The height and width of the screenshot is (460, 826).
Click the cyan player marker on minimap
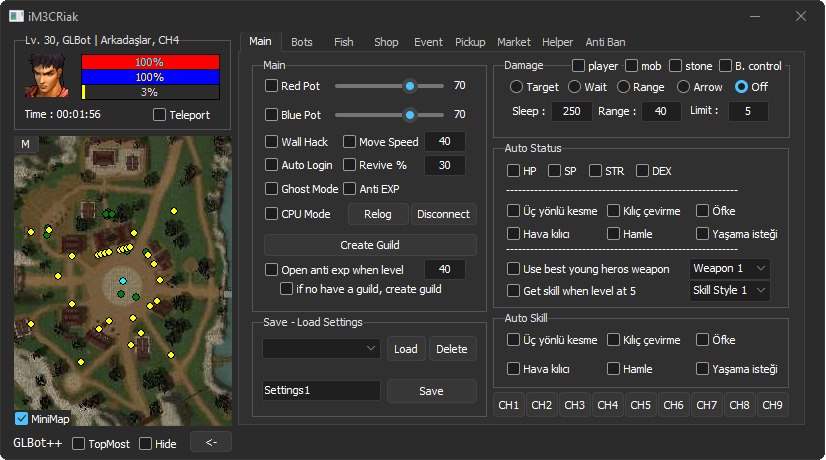click(x=123, y=281)
